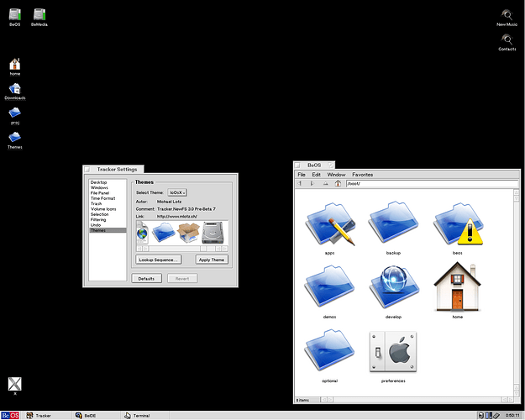This screenshot has height=420, width=525.
Task: Click the Apply Theme button
Action: click(x=212, y=260)
